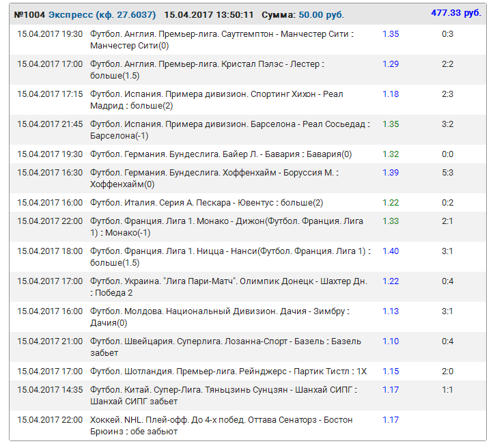Select the Монако - Дижон event
Screen dimensions: 493x448
[x=227, y=227]
